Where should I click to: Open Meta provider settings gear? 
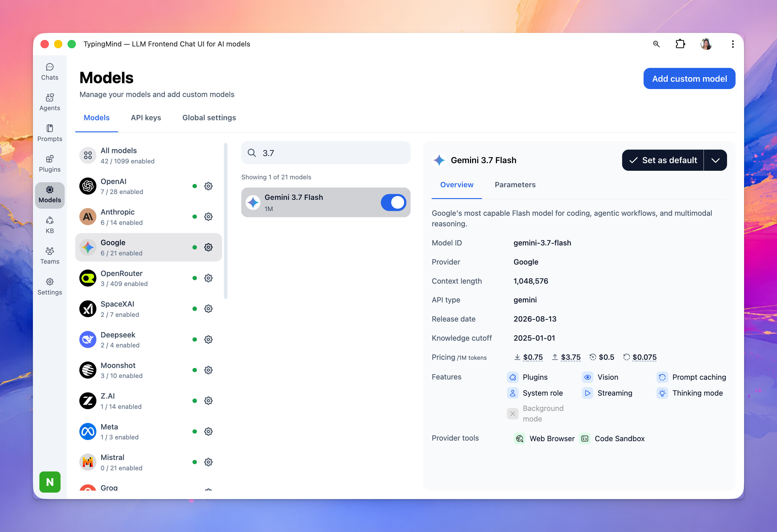point(208,431)
